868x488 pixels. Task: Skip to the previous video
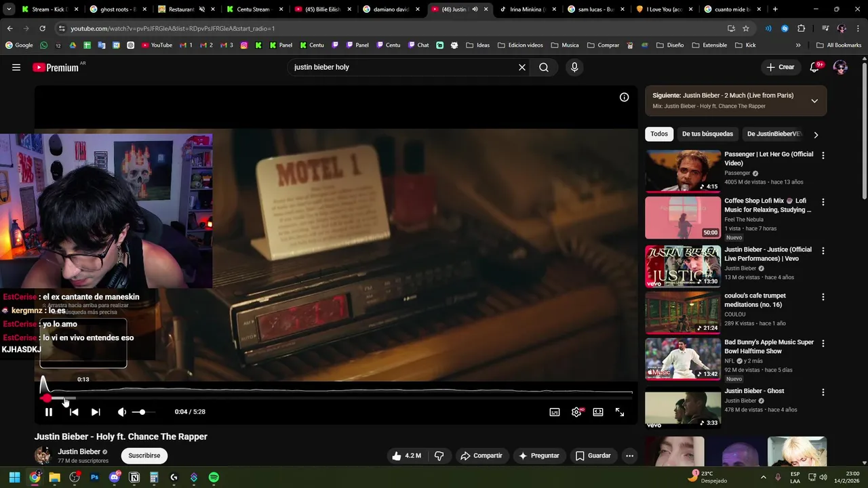coord(74,411)
